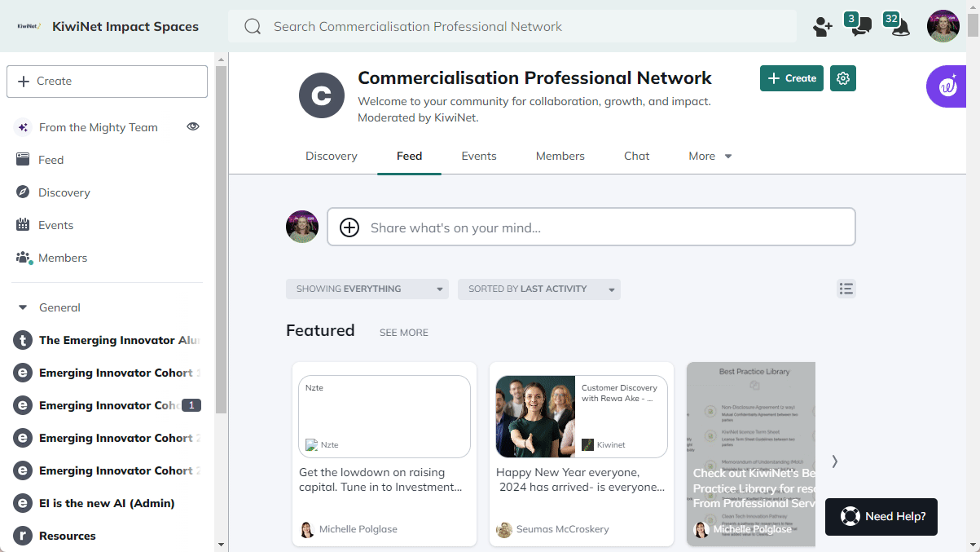Click the sidebar scrollbar up arrow

click(221, 59)
